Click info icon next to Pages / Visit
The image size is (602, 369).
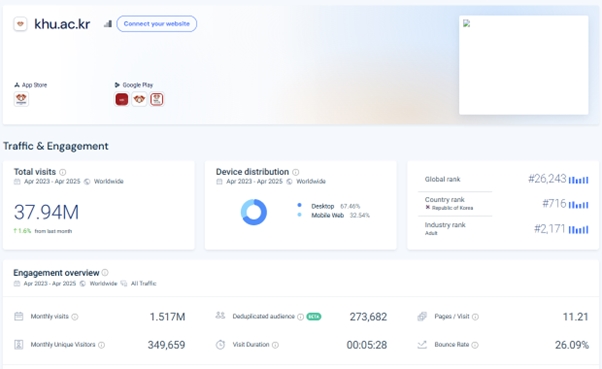coord(475,317)
